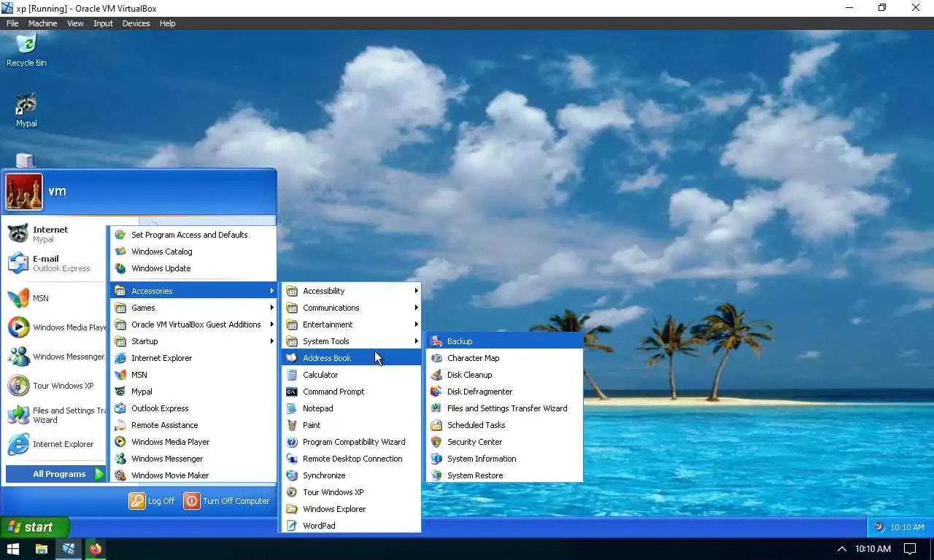The width and height of the screenshot is (934, 560).
Task: Open VirtualBox File menu
Action: pos(12,23)
